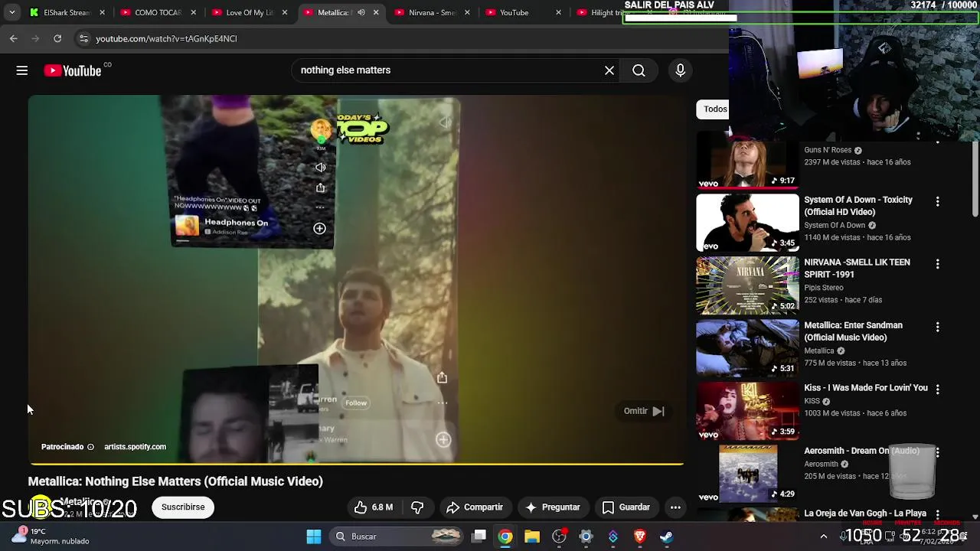The width and height of the screenshot is (980, 551).
Task: Open the Preguntar AI button
Action: 553,507
